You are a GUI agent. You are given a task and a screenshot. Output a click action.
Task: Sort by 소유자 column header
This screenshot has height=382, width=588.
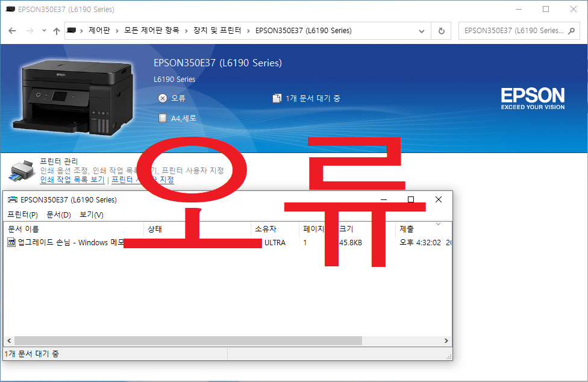275,229
